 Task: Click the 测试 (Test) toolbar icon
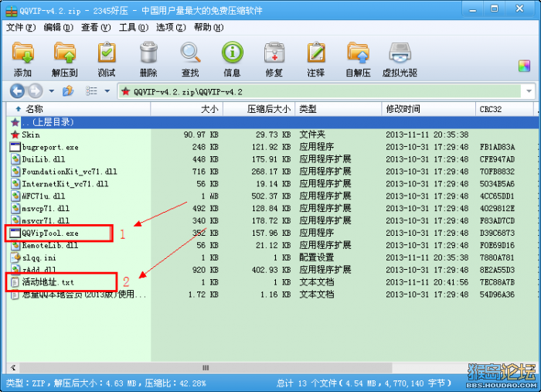[x=107, y=53]
